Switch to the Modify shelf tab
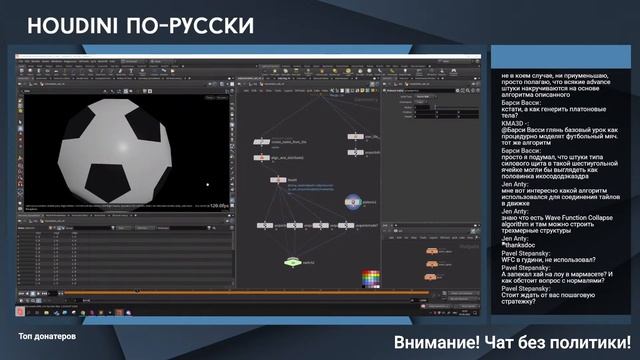 coord(31,66)
